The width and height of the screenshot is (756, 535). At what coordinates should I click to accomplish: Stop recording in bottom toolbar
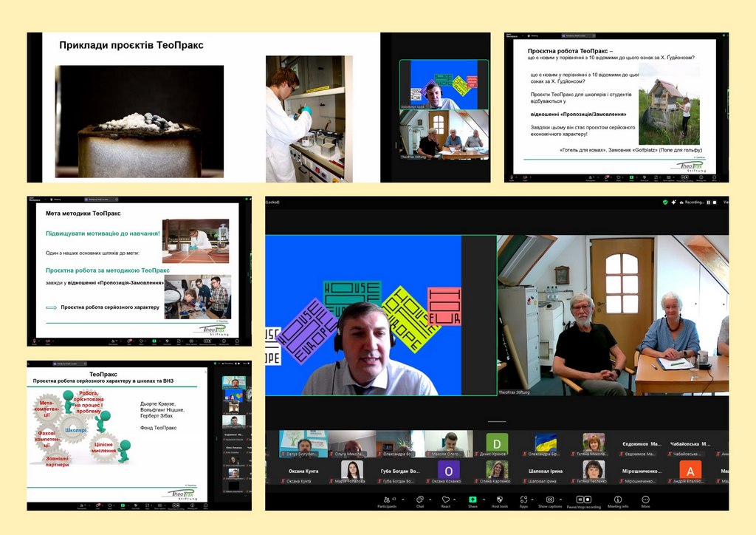(x=587, y=500)
